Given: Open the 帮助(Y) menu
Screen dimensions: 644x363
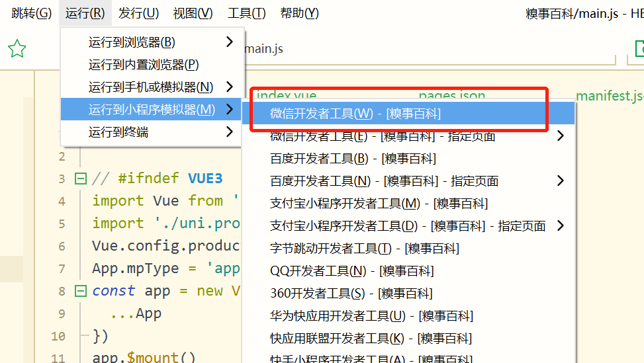Looking at the screenshot, I should [299, 13].
